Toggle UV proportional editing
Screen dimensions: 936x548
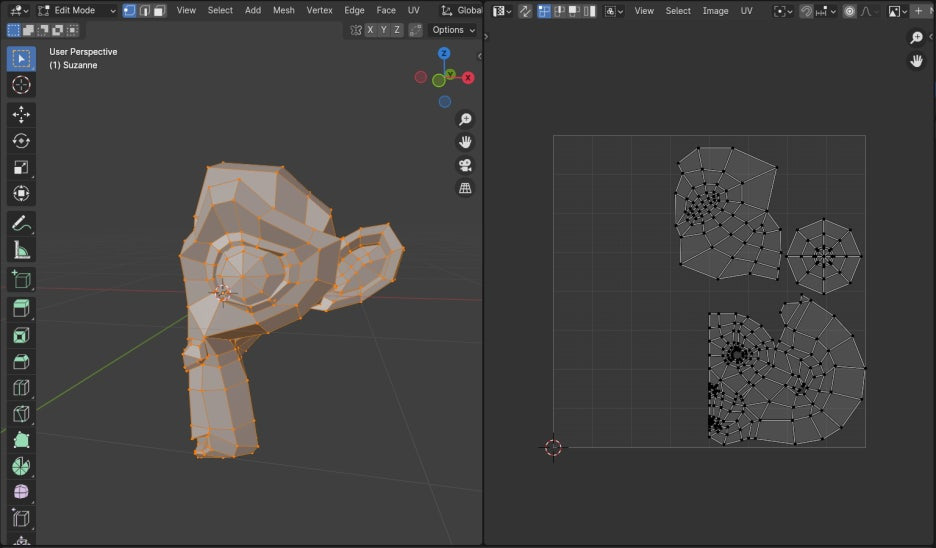click(849, 11)
